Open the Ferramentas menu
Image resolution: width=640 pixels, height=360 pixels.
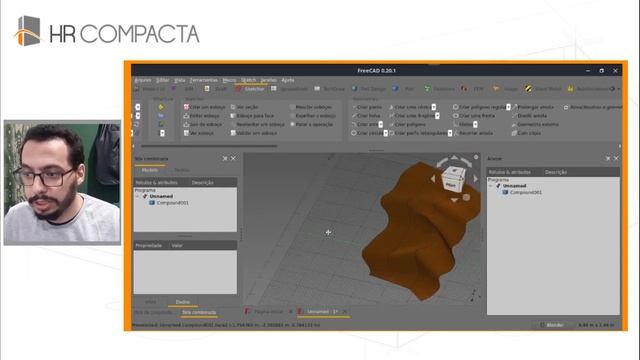point(203,80)
